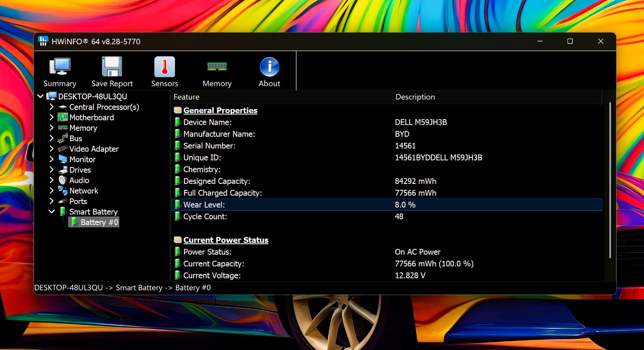
Task: Expand the Network tree node
Action: tap(52, 191)
